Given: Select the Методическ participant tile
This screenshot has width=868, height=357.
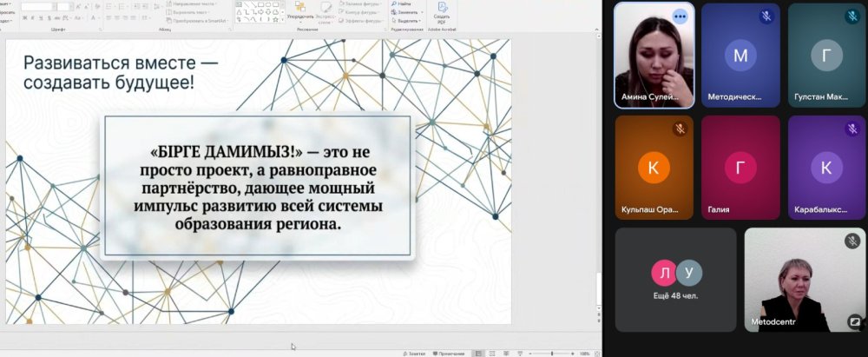Looking at the screenshot, I should tap(740, 56).
